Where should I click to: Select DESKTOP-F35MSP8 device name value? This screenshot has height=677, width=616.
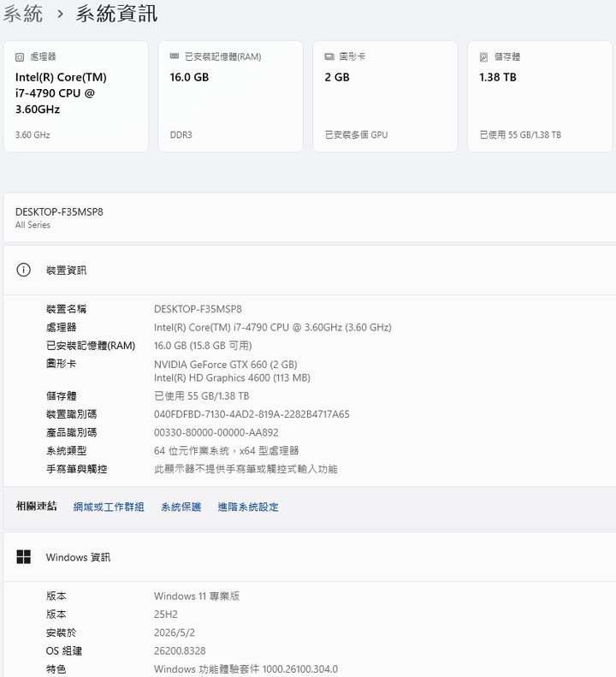pos(198,309)
